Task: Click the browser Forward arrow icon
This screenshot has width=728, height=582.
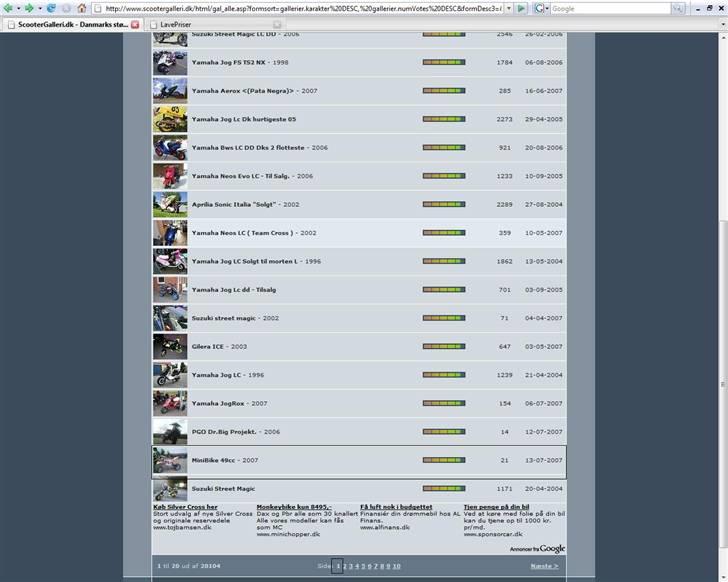Action: (x=29, y=8)
